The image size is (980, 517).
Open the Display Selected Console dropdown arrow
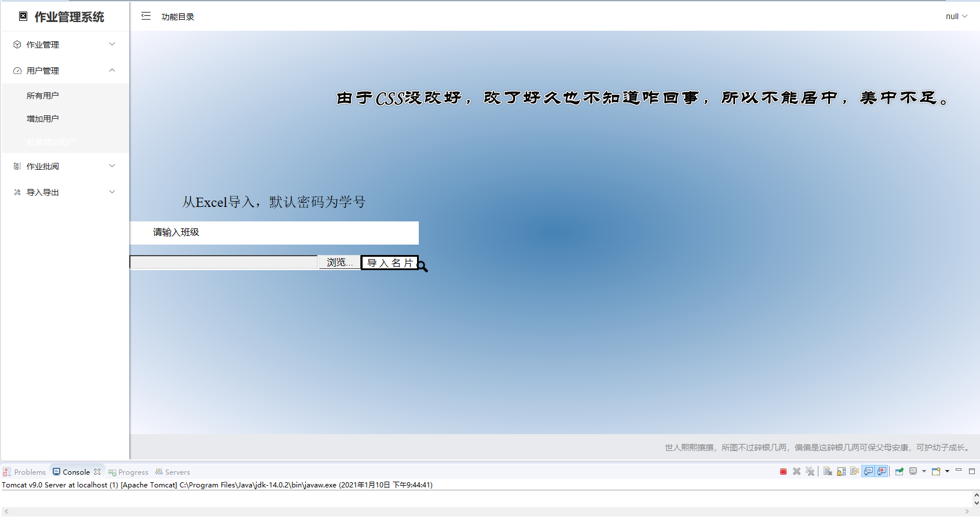[x=924, y=471]
